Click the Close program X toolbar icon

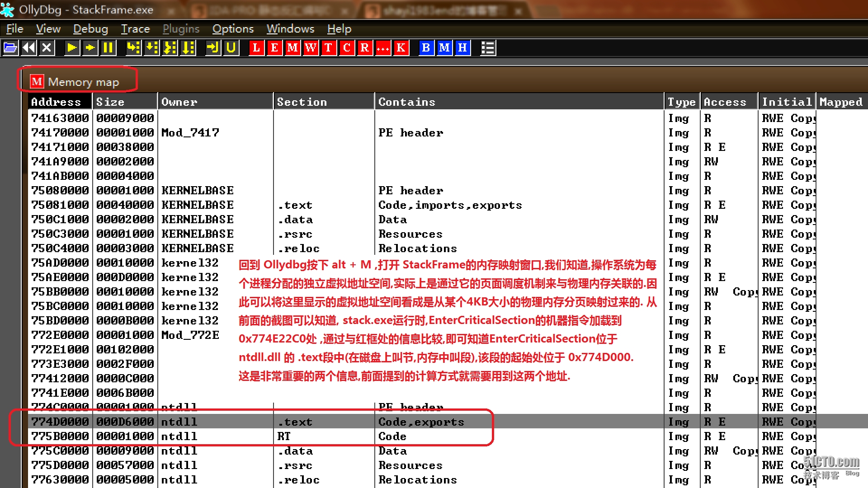point(47,47)
